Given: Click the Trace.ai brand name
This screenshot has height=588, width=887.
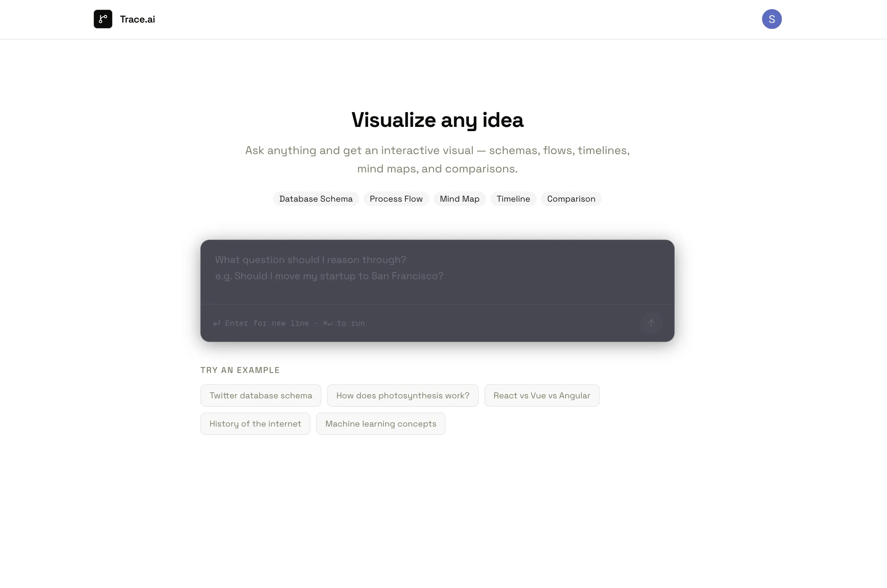Looking at the screenshot, I should tap(137, 19).
